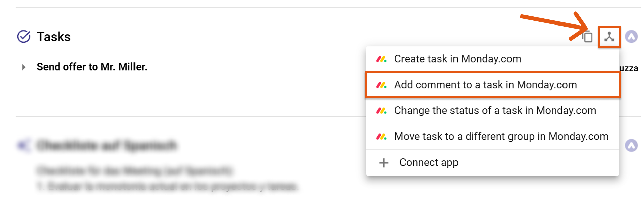Click the blurred lower section heading
This screenshot has height=200, width=644.
(107, 145)
